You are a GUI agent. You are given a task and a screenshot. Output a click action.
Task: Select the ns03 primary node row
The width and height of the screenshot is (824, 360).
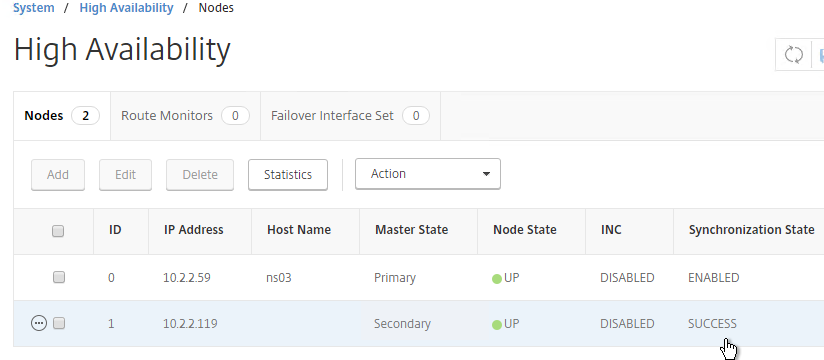[x=419, y=277]
